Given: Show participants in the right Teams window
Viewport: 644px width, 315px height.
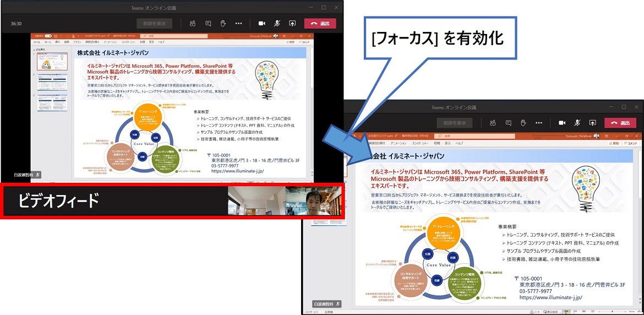Looking at the screenshot, I should pos(493,123).
